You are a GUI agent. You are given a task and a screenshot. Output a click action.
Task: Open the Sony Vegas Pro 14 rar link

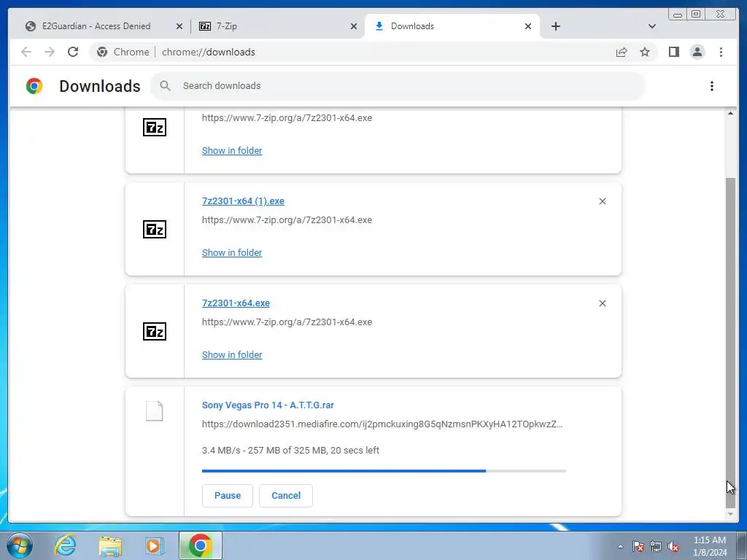(x=268, y=405)
